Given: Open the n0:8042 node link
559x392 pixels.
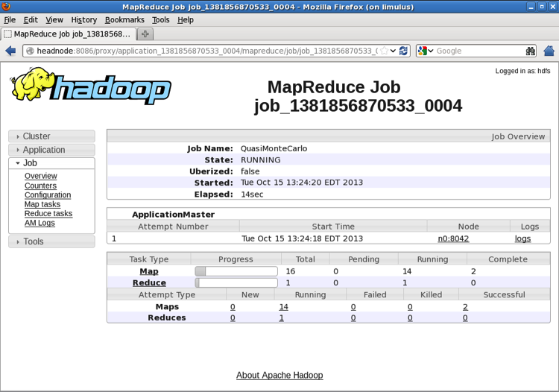Looking at the screenshot, I should point(453,238).
